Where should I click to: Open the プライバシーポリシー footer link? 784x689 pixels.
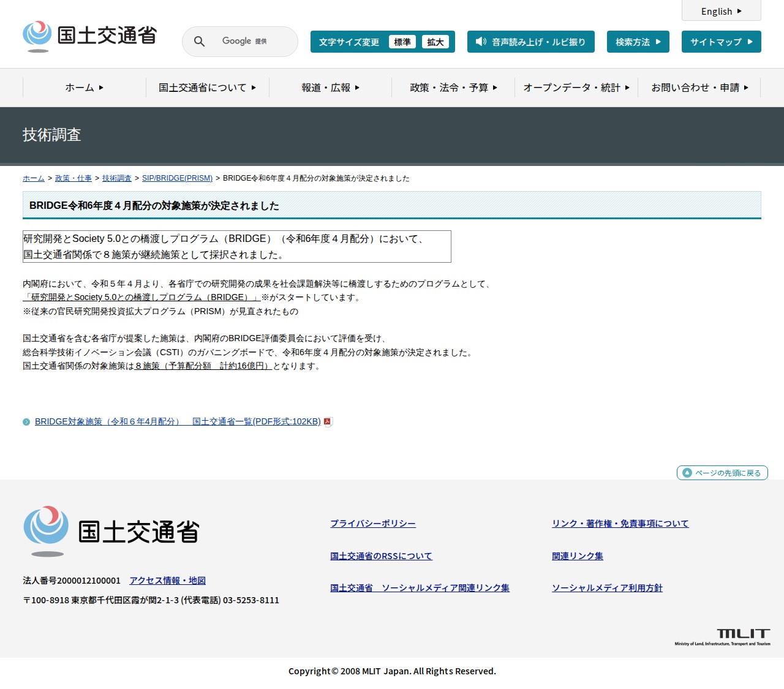372,524
